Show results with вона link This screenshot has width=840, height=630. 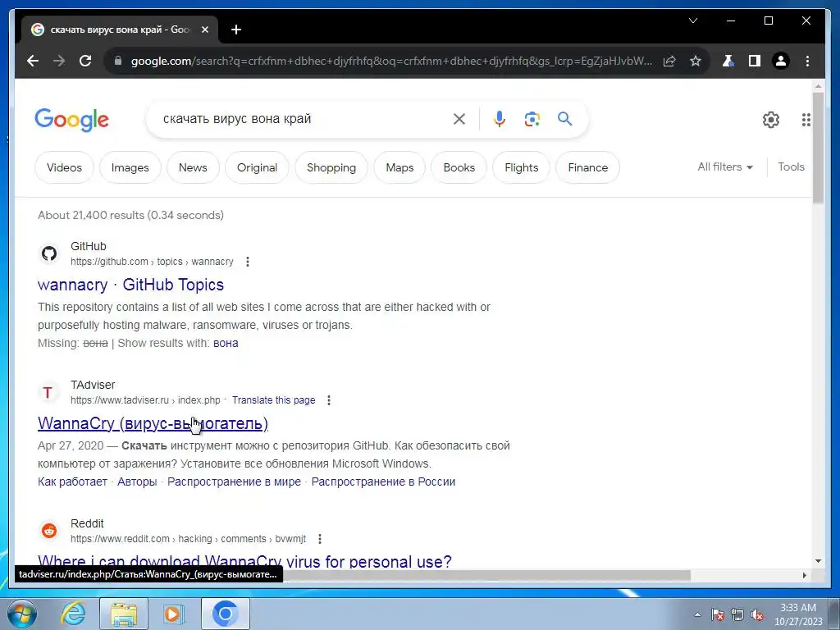pos(226,344)
